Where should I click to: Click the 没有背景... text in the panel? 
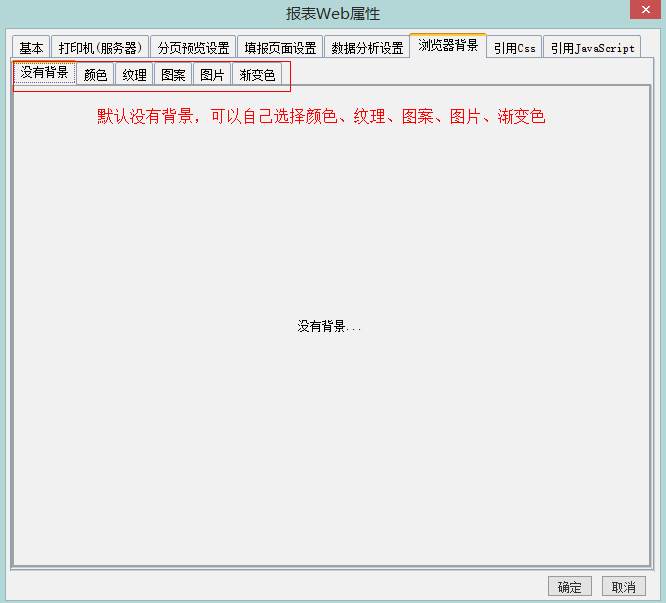tap(329, 326)
